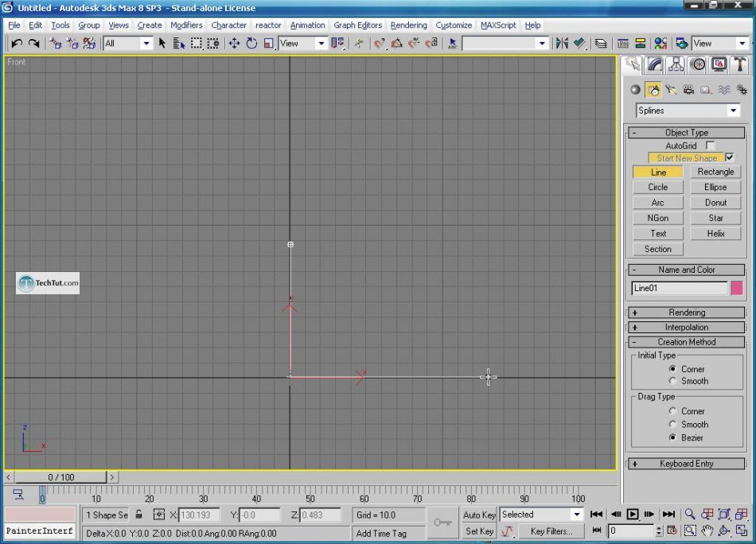Viewport: 756px width, 544px height.
Task: Switch to the Modify panel tab icon
Action: pyautogui.click(x=654, y=64)
